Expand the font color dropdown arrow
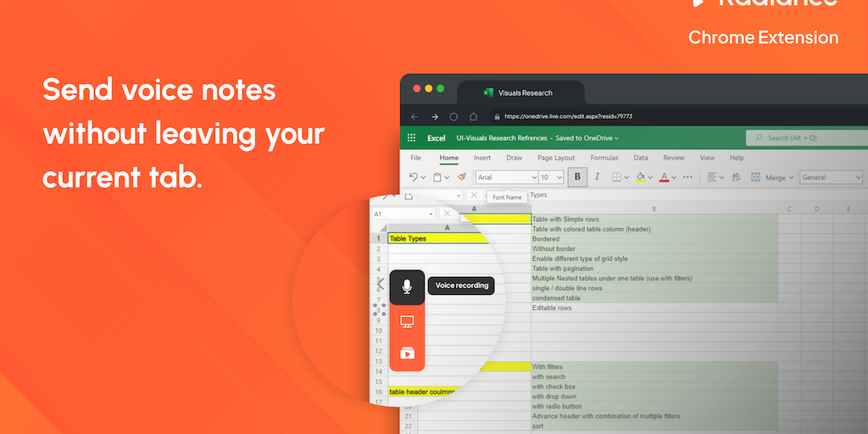 [674, 178]
